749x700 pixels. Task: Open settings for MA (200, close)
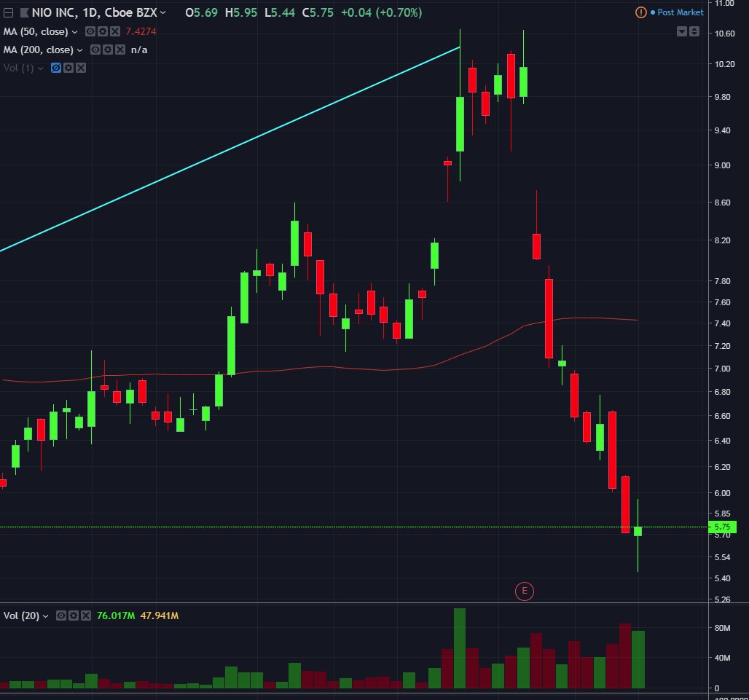(108, 50)
